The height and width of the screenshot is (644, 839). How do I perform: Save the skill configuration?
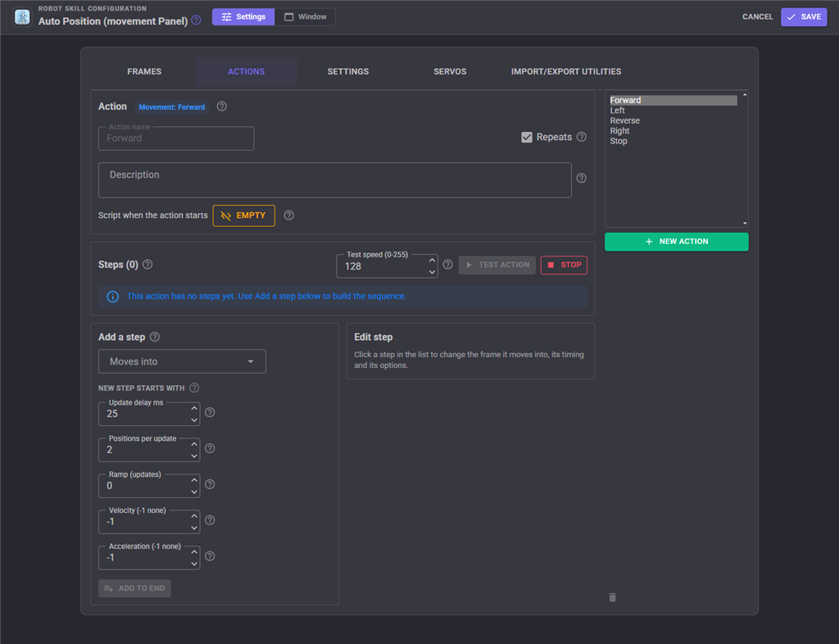804,16
